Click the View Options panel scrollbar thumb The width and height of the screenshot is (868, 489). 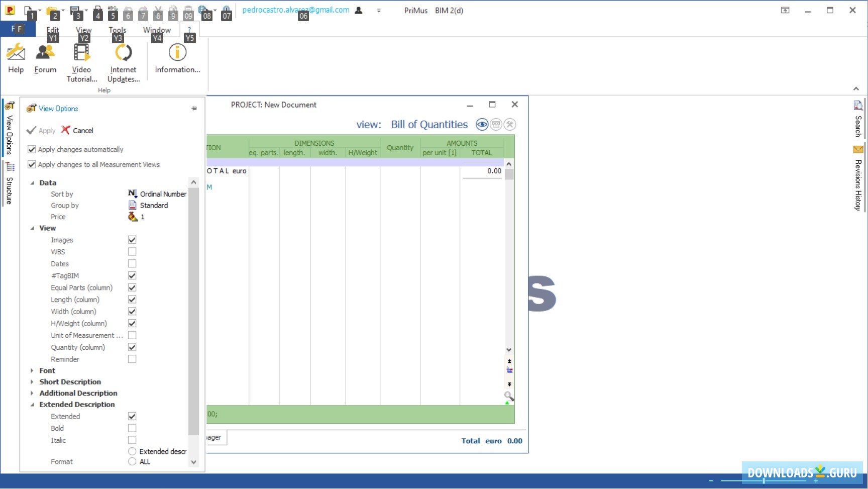(x=193, y=312)
